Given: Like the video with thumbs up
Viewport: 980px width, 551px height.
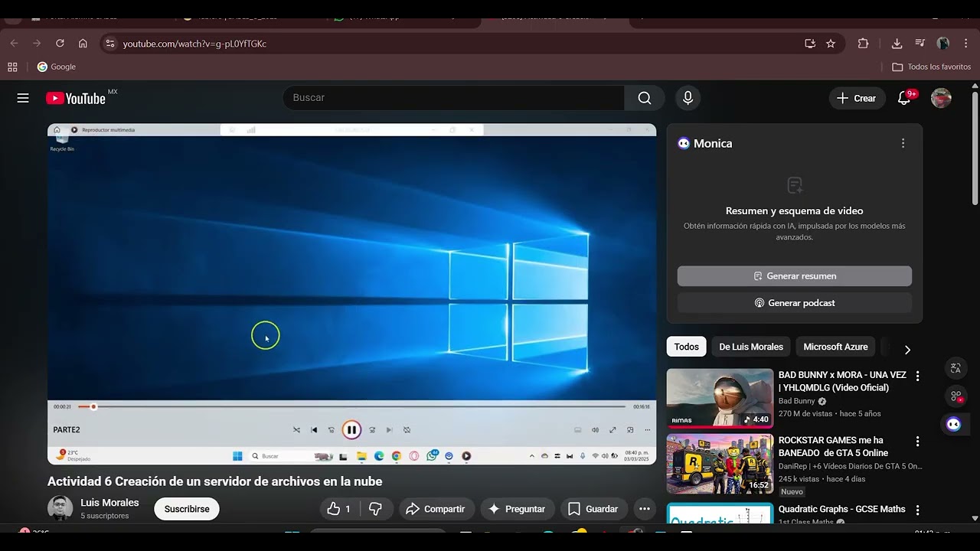Looking at the screenshot, I should pyautogui.click(x=339, y=509).
